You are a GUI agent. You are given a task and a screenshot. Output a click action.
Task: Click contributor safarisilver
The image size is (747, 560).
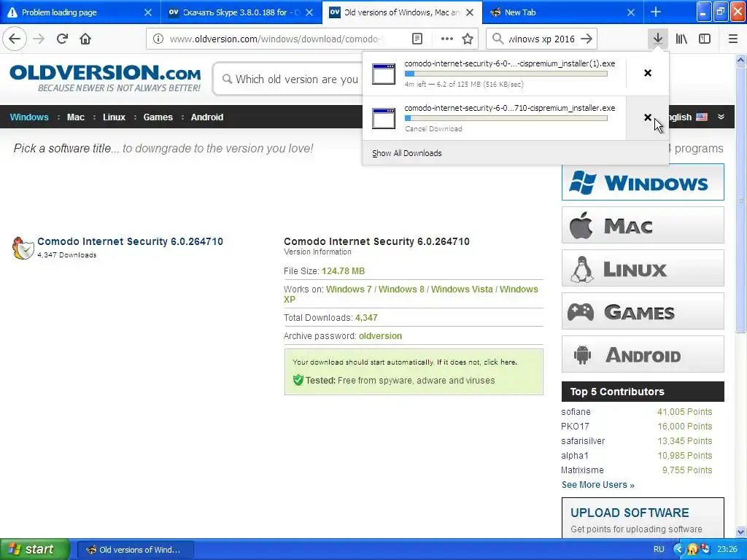(x=583, y=441)
